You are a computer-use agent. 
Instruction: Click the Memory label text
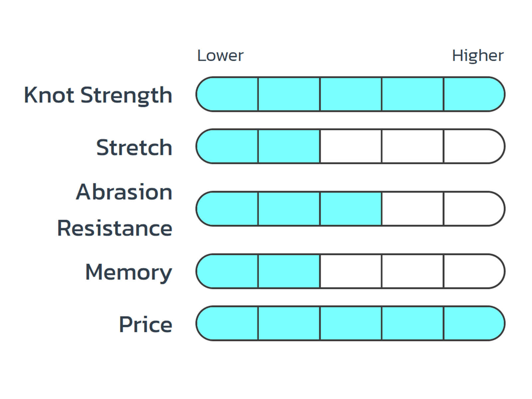[x=129, y=273]
